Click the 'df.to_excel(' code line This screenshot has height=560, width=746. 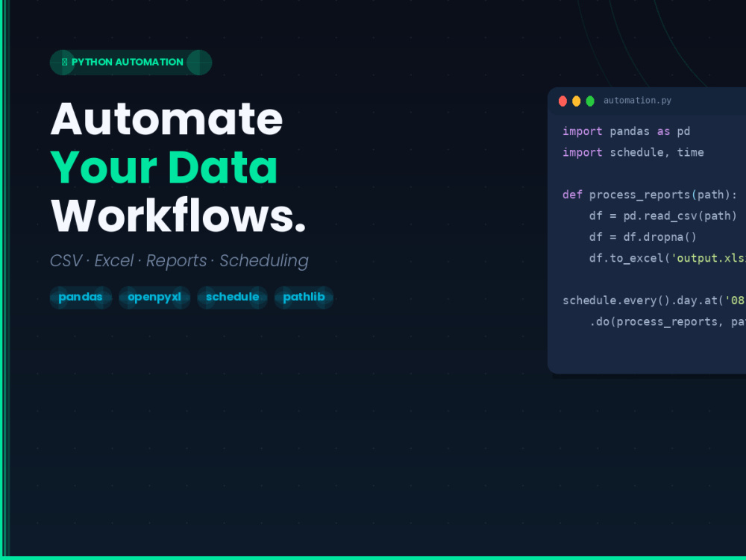[x=668, y=258]
